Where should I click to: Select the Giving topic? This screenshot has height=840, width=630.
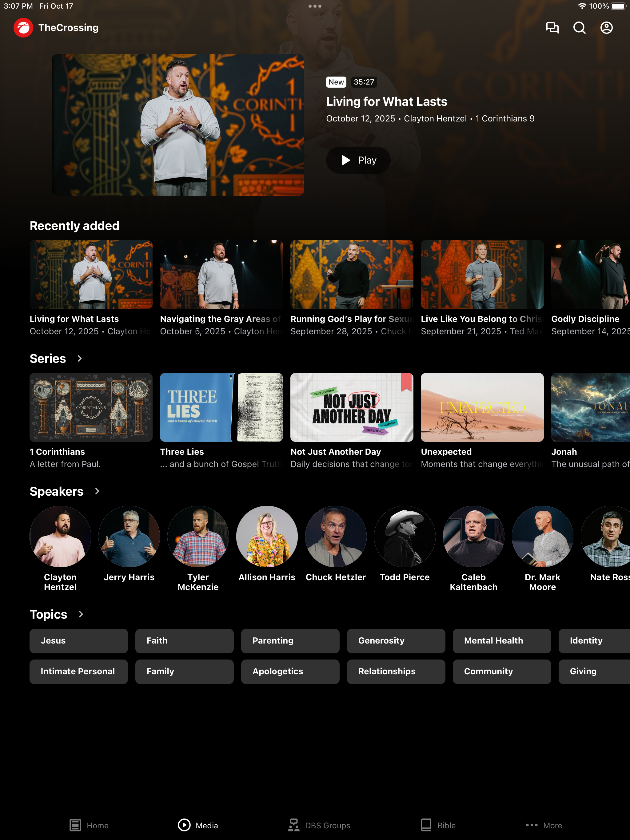[594, 672]
